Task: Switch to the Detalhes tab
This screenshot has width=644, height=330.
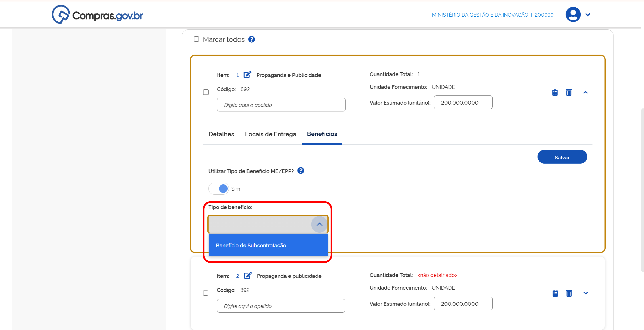Action: click(221, 134)
